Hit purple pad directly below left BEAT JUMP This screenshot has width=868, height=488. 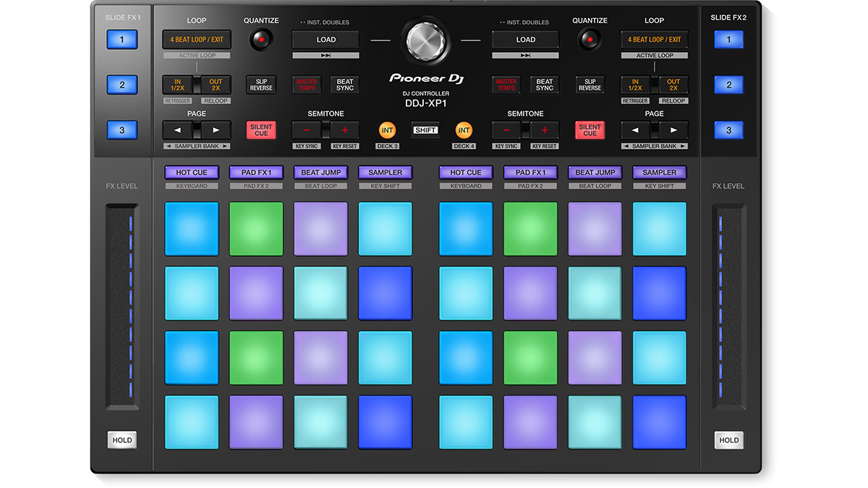pos(320,229)
